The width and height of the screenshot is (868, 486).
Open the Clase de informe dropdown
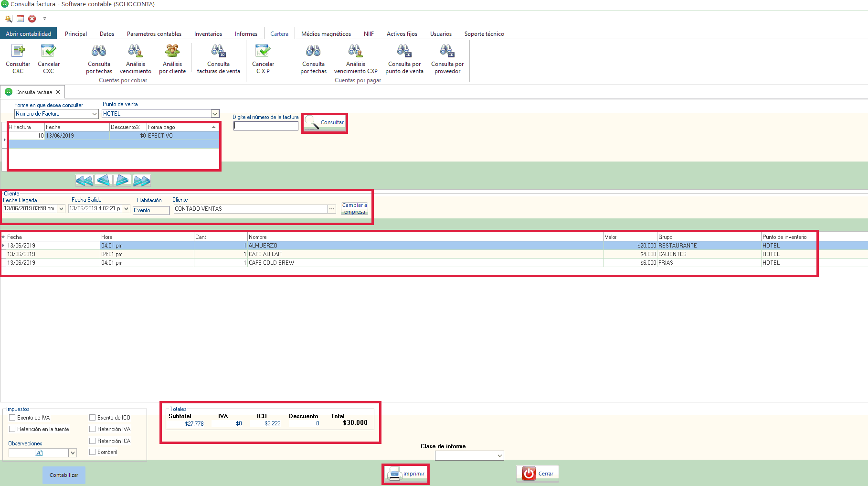pyautogui.click(x=499, y=456)
